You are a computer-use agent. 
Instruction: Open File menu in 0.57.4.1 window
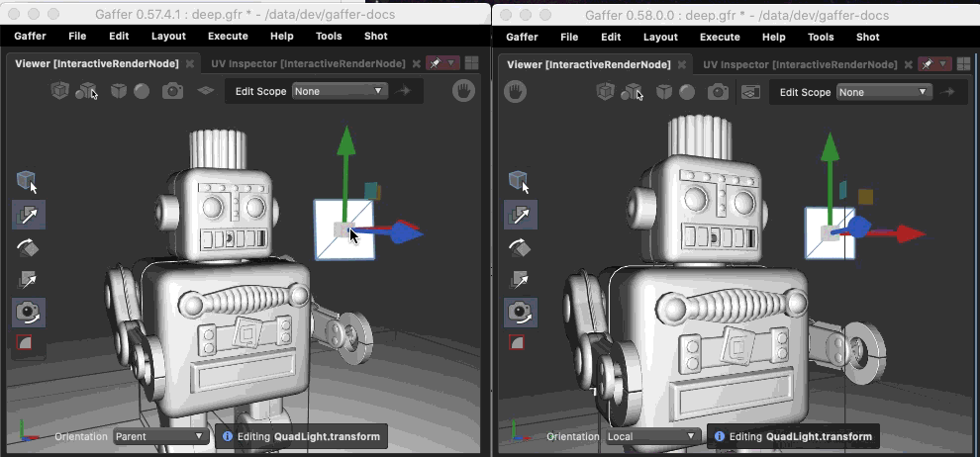tap(77, 37)
